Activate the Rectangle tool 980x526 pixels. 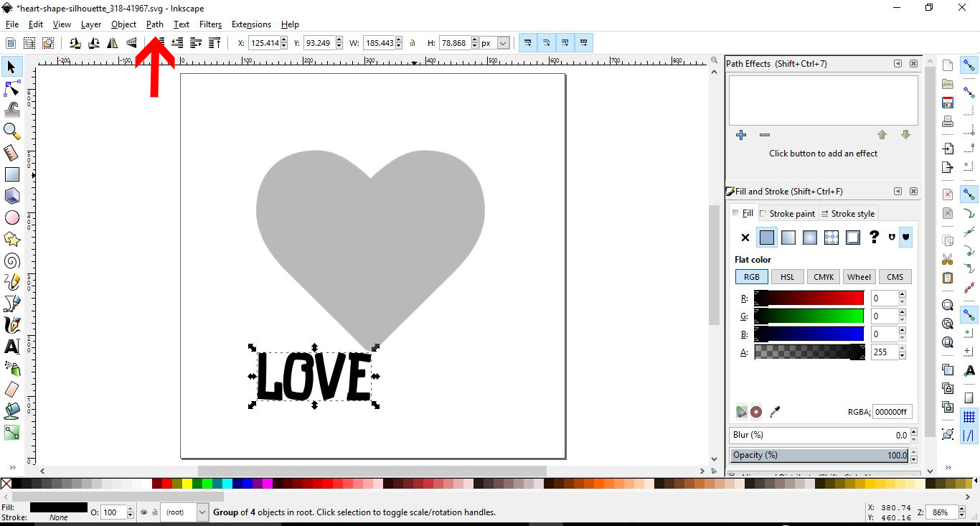click(x=11, y=174)
